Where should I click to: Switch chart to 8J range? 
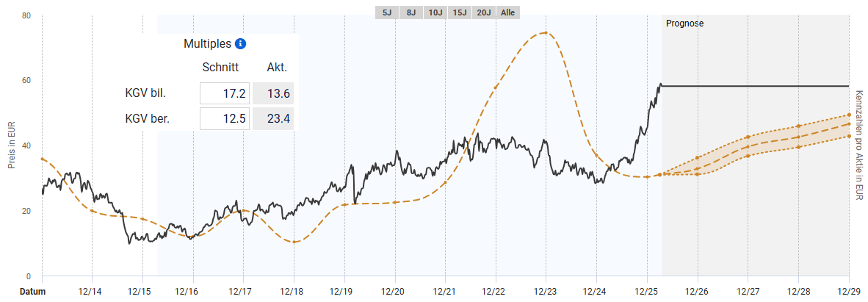[x=411, y=12]
